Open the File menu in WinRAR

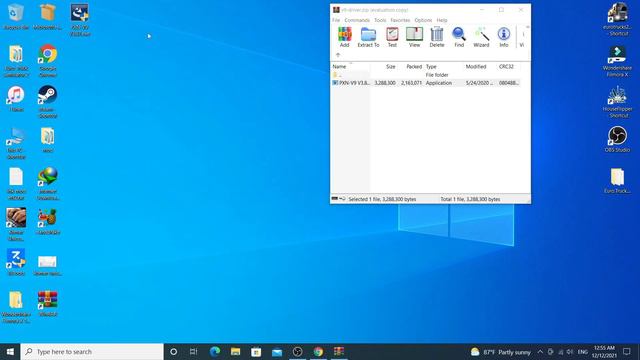pos(336,20)
